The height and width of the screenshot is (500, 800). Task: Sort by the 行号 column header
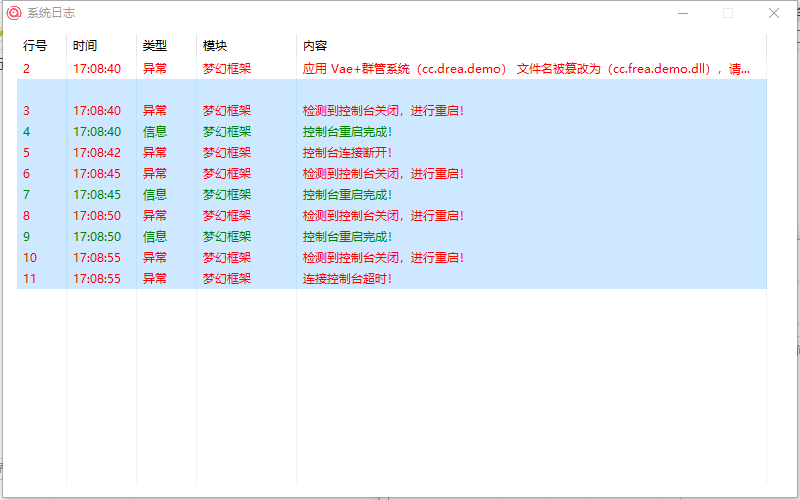35,46
